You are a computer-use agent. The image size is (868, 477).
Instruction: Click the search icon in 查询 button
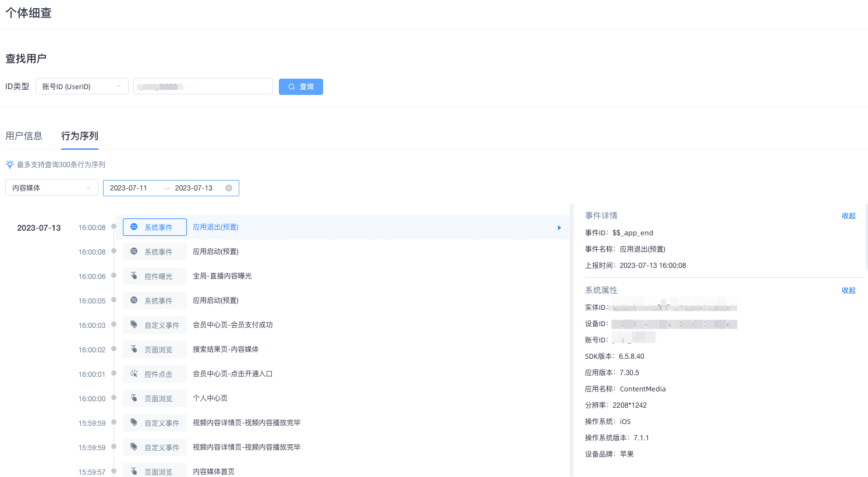[292, 87]
